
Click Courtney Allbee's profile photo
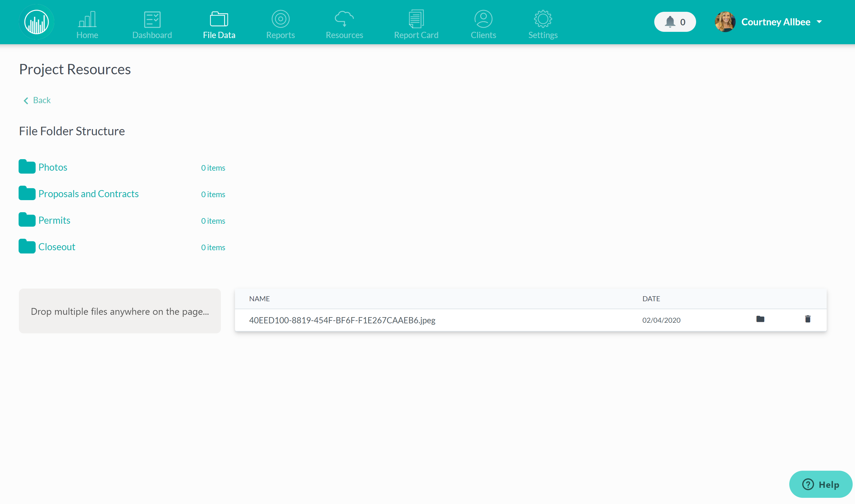(x=725, y=22)
